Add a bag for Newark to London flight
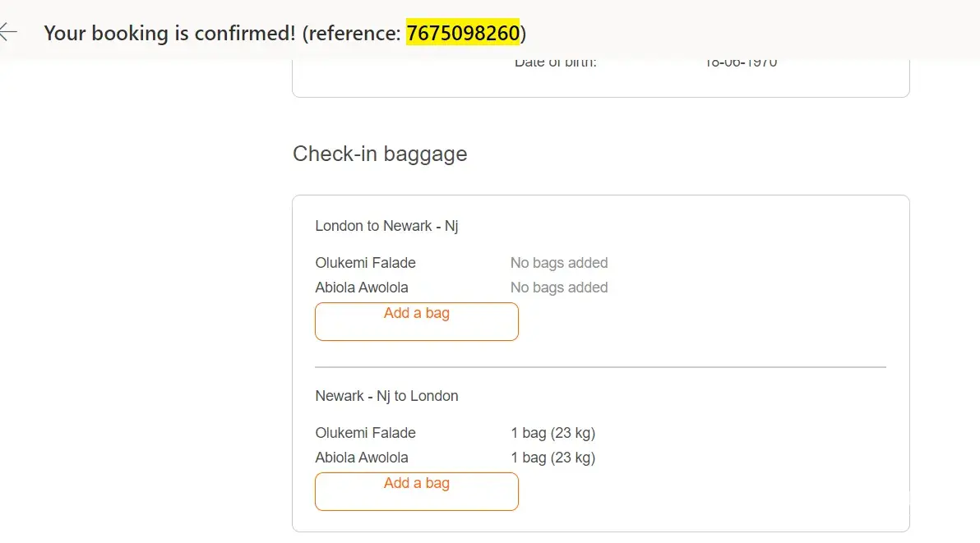Image resolution: width=980 pixels, height=543 pixels. [416, 491]
